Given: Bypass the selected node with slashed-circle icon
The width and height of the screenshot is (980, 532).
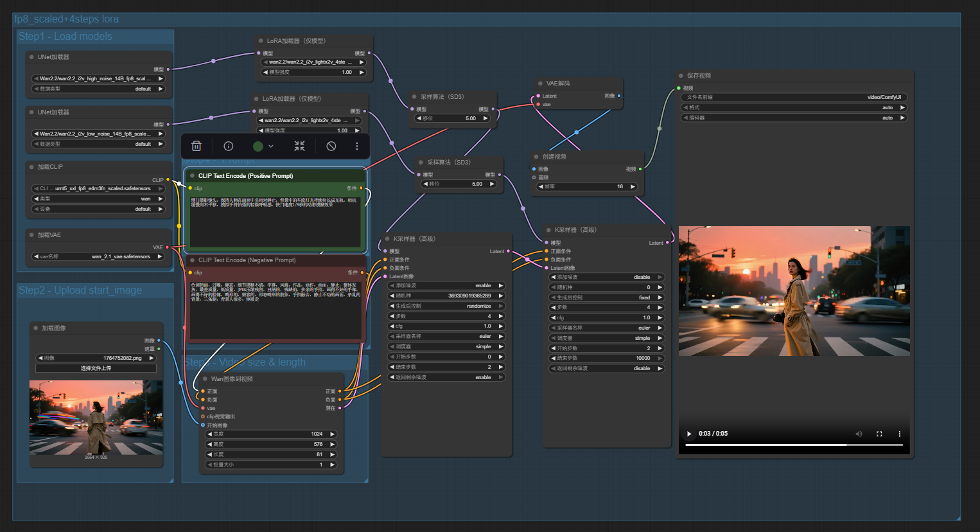Looking at the screenshot, I should [x=331, y=146].
